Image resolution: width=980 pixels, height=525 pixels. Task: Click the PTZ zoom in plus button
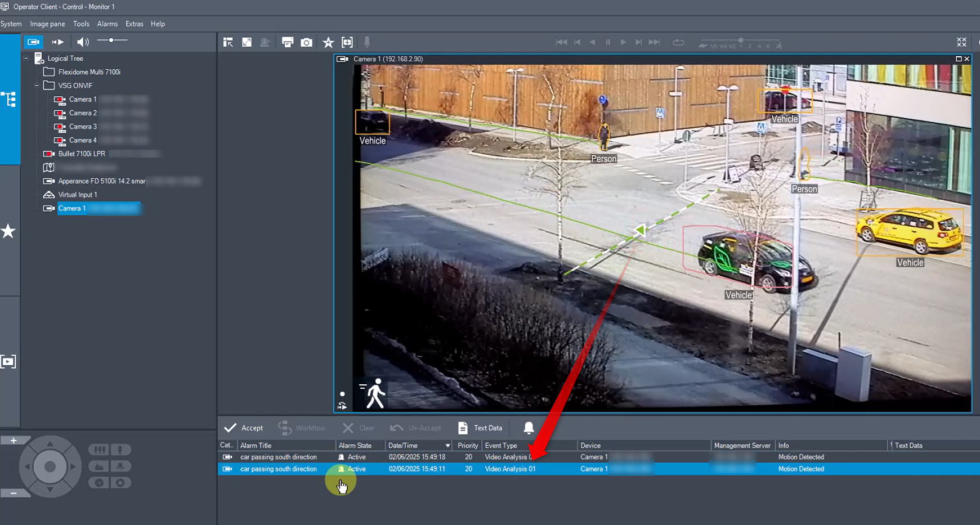click(14, 441)
